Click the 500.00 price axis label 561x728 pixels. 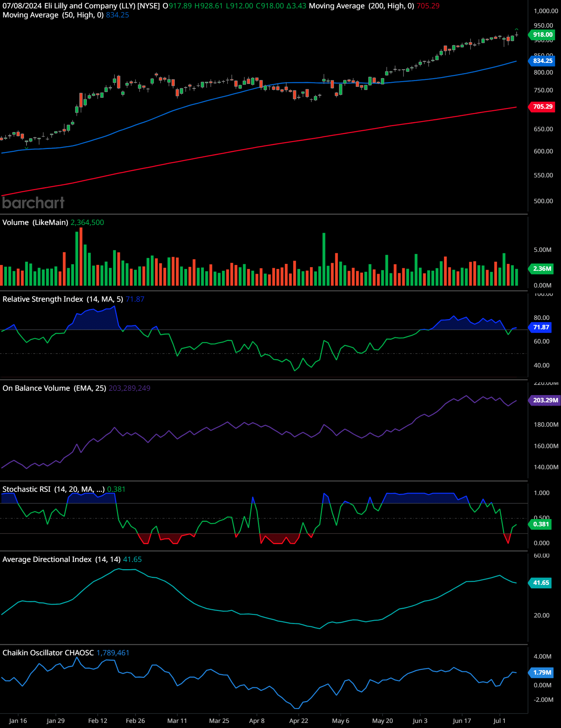tap(543, 201)
